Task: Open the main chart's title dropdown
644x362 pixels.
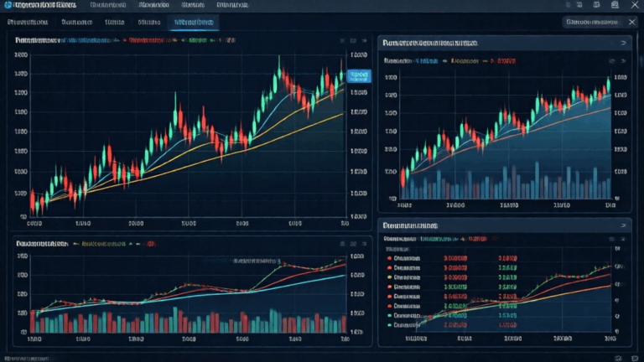Action: coord(35,39)
